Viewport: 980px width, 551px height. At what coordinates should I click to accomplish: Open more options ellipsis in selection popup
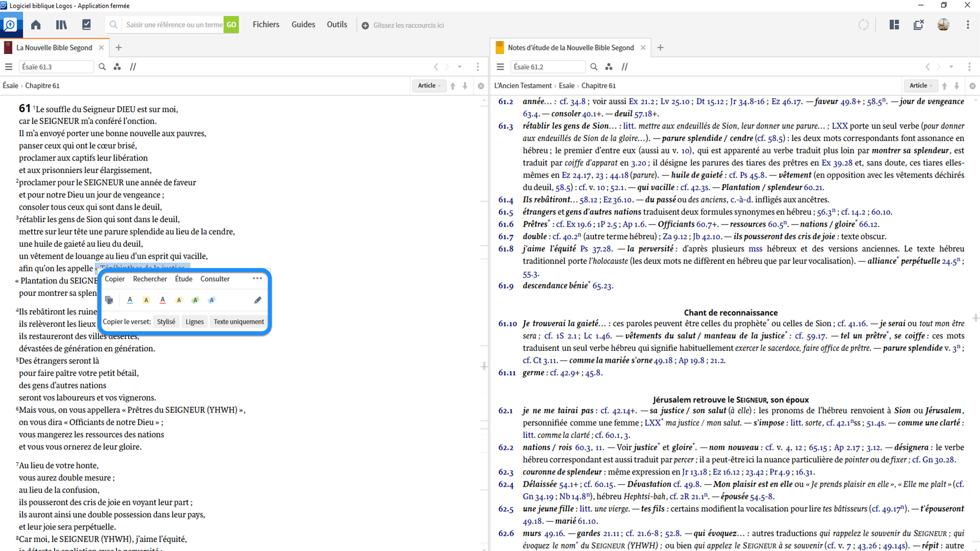click(x=257, y=278)
